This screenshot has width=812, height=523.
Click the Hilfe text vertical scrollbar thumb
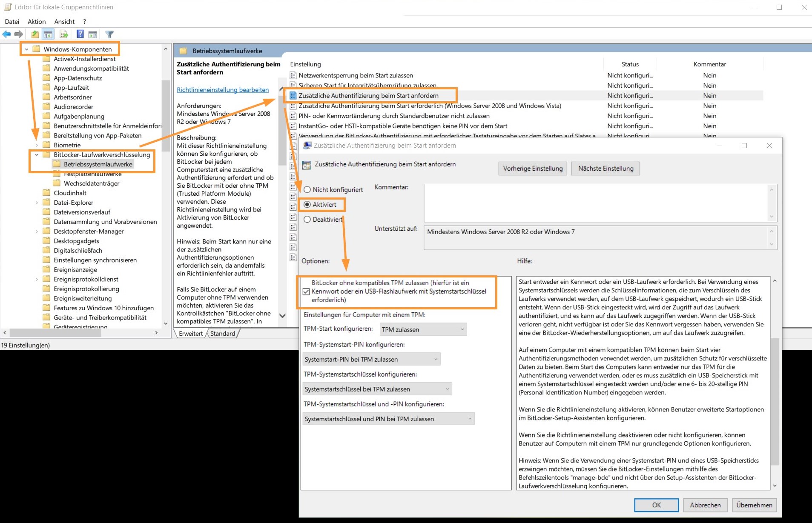click(775, 402)
